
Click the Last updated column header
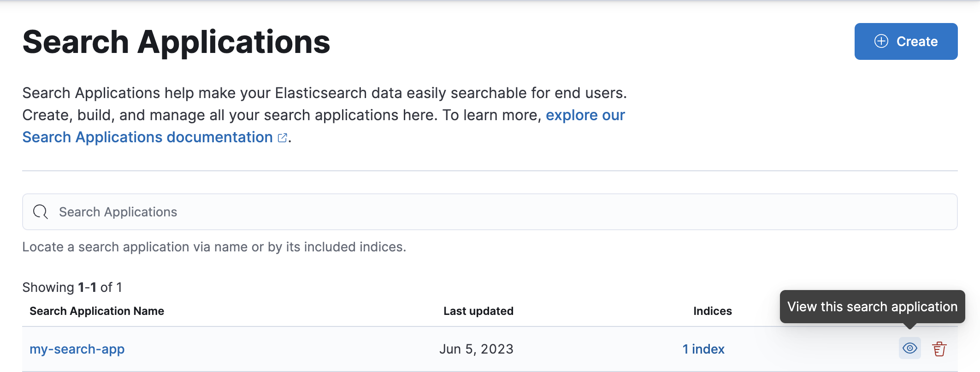478,311
